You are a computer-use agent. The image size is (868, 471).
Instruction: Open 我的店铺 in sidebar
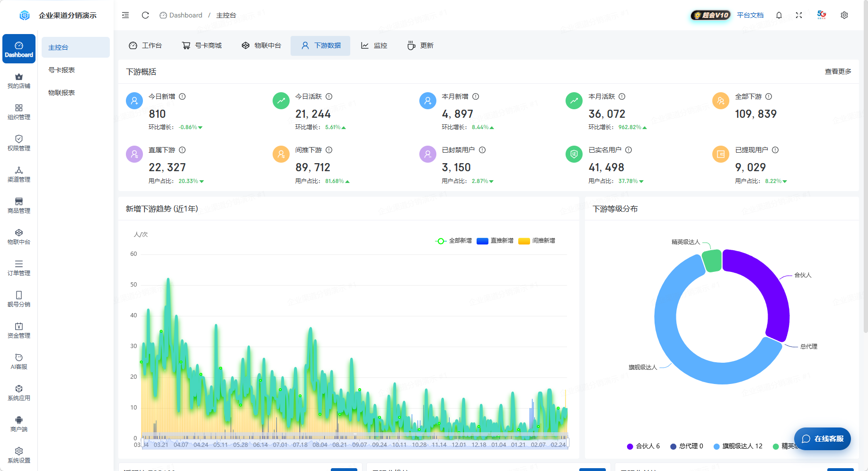(19, 81)
